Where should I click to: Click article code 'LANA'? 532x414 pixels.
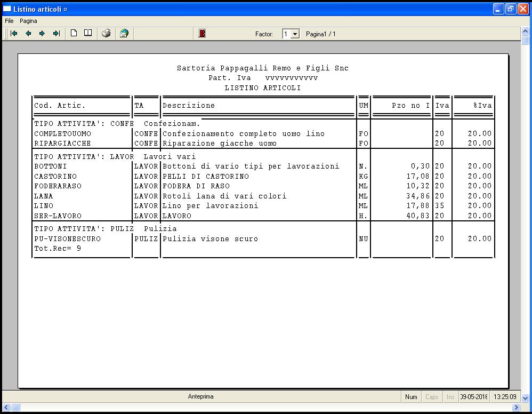tap(43, 196)
